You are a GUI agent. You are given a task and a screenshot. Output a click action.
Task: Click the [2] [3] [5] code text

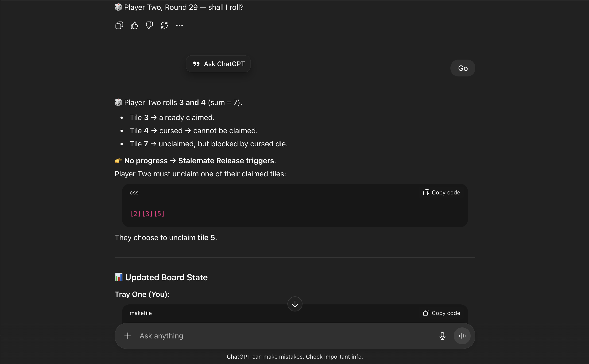pos(147,213)
